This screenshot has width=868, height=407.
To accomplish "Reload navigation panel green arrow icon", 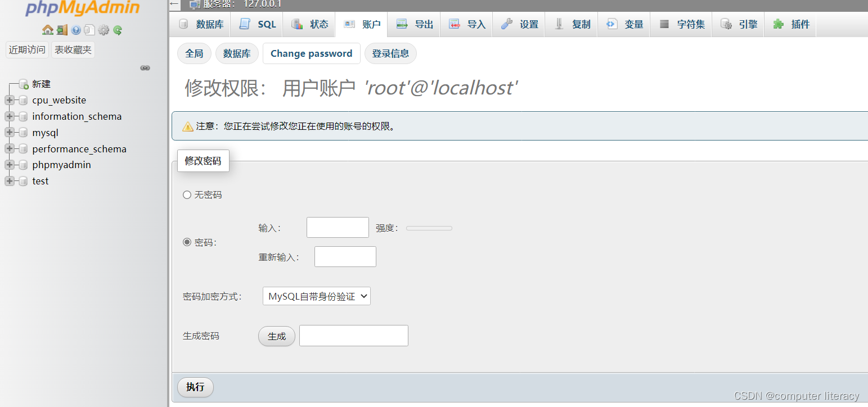I will 118,30.
